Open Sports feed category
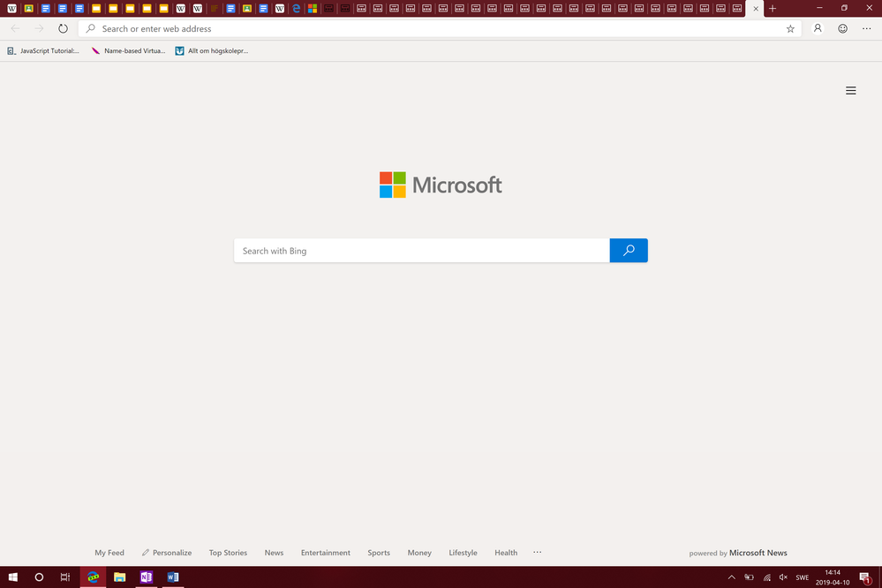Viewport: 882px width, 588px height. click(x=379, y=553)
